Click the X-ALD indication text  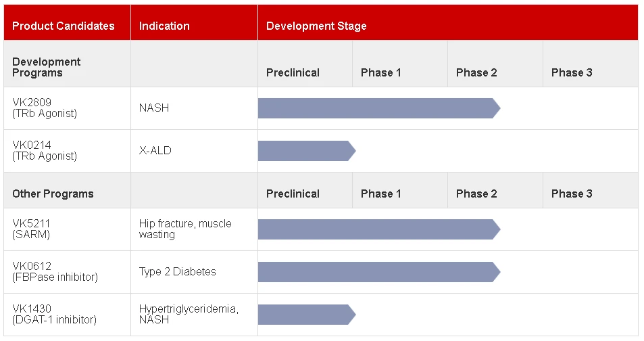pyautogui.click(x=155, y=151)
